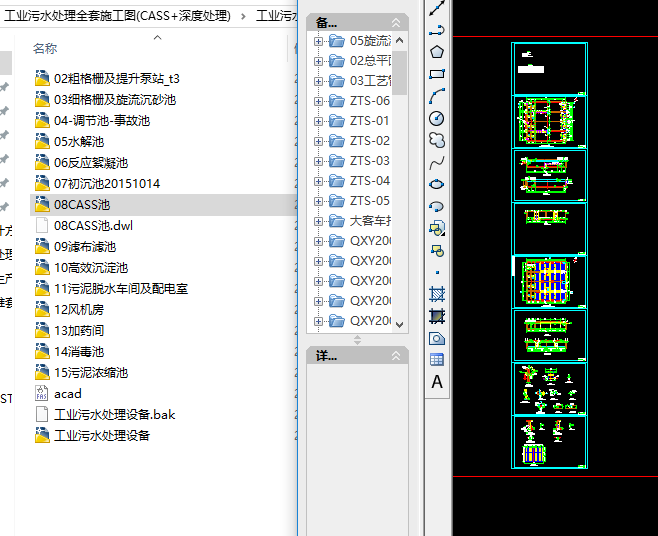Select the Rectangle draw tool

[x=437, y=74]
